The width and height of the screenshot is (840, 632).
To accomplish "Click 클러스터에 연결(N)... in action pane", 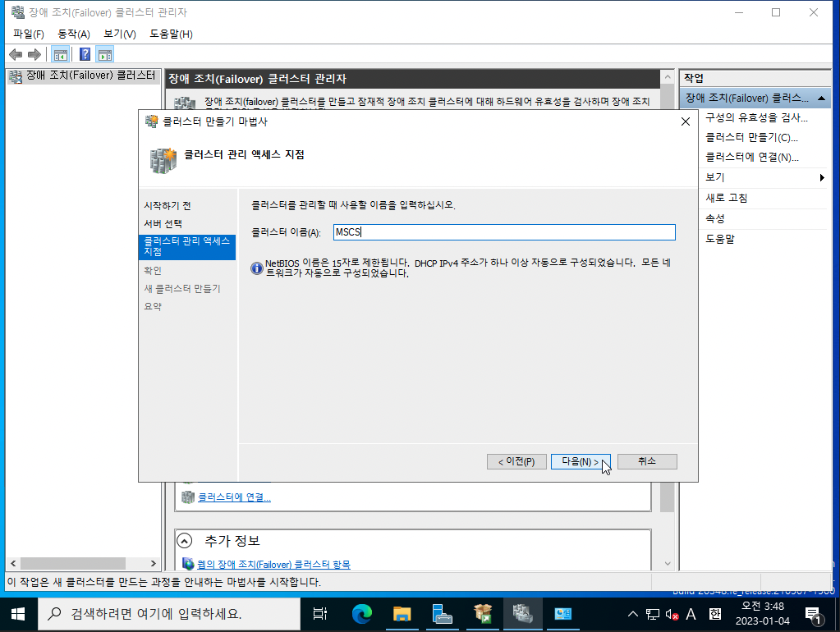I will [x=752, y=157].
